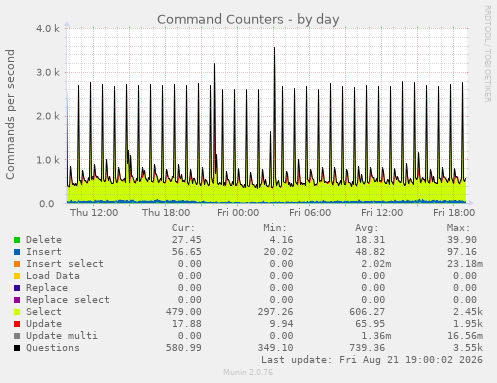497x383 pixels.
Task: Click the 'Update multi' legend label
Action: pos(62,336)
